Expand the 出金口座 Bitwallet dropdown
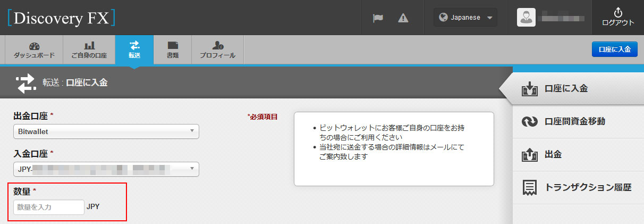 click(x=106, y=131)
